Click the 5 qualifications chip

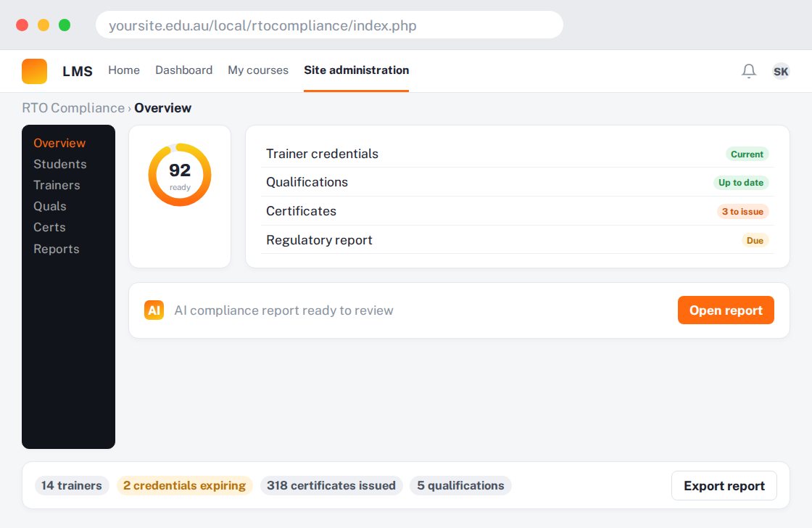click(x=460, y=485)
